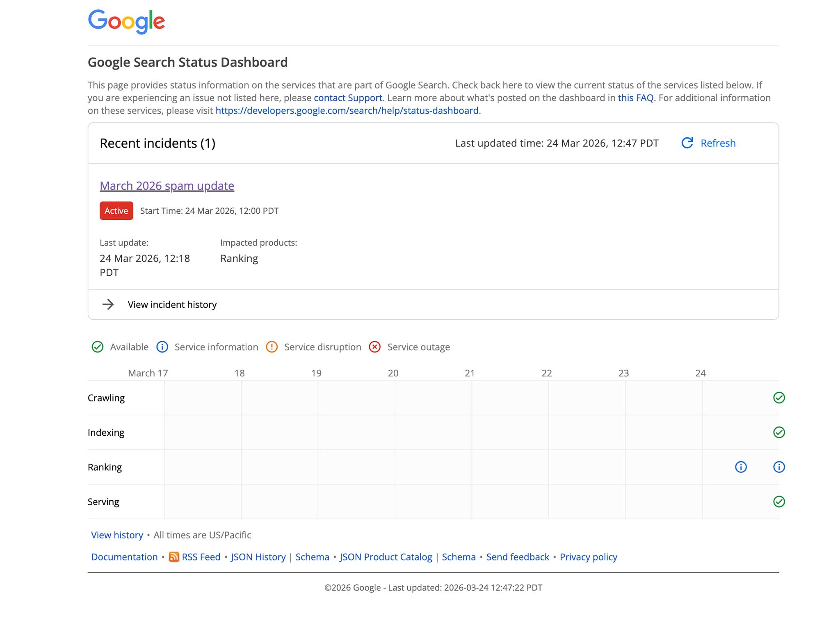Click the Ranking current status info icon at row end

[779, 467]
